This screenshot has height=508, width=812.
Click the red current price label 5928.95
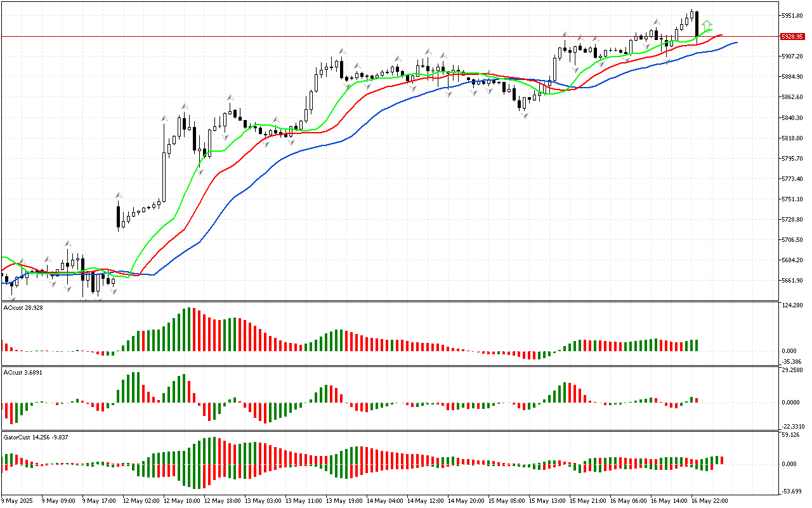[792, 37]
